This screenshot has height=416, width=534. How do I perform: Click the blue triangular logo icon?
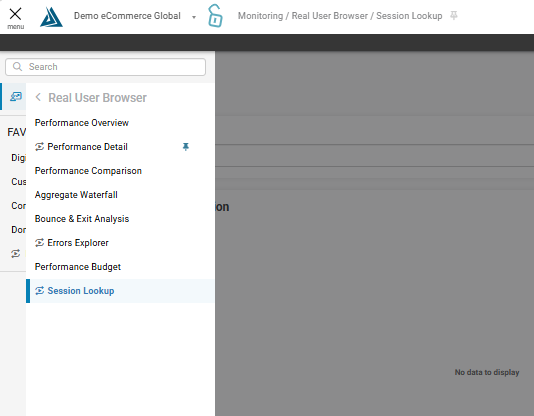[x=51, y=17]
